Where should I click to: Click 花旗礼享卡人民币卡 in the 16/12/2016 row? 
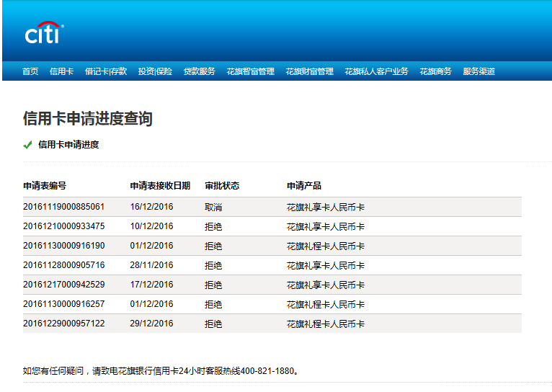(326, 208)
